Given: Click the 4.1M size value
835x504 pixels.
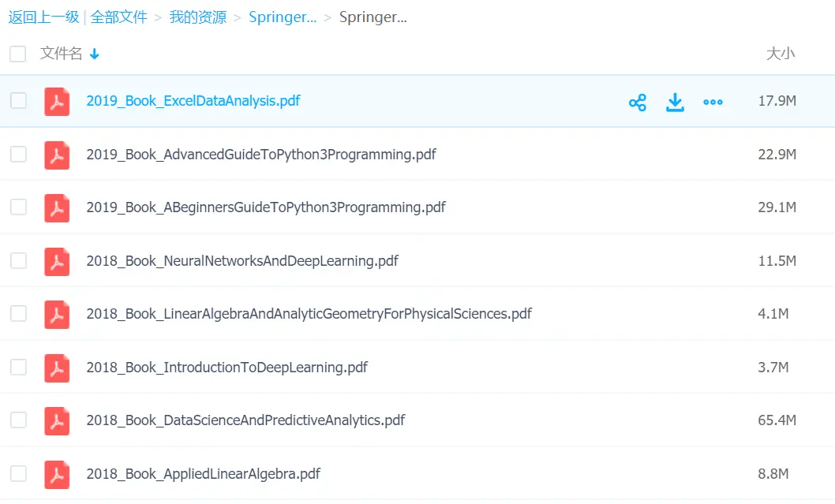Looking at the screenshot, I should (x=773, y=313).
